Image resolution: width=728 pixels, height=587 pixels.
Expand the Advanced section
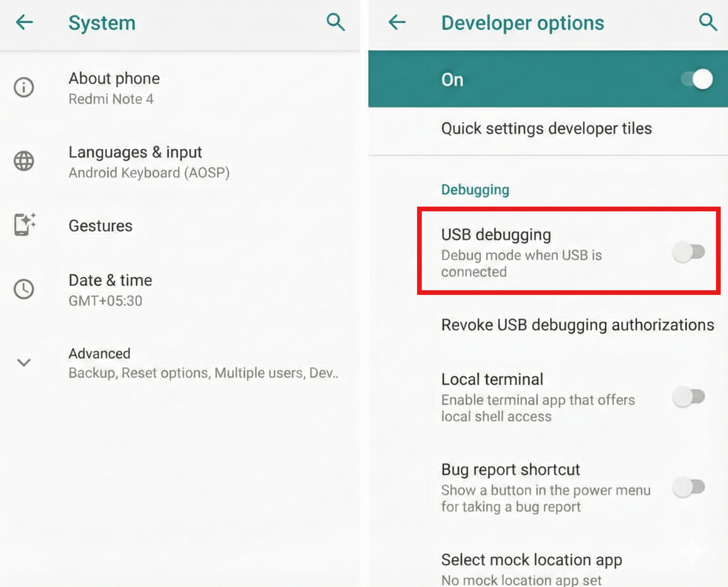point(23,362)
